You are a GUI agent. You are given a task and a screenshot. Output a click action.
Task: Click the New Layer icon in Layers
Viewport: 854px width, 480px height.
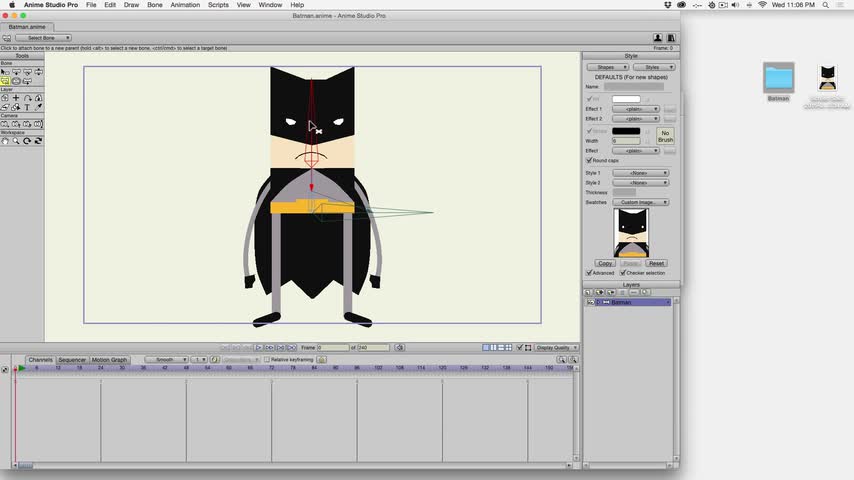point(588,293)
